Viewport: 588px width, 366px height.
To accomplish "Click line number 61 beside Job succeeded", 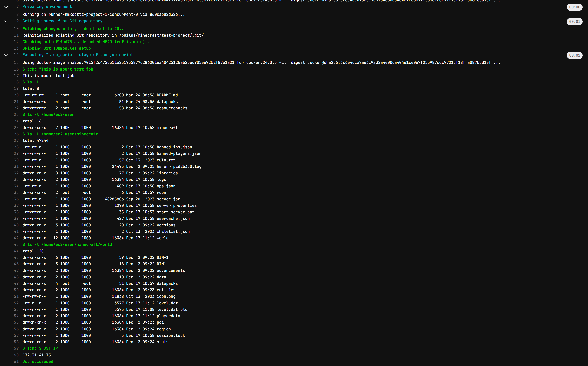I will coord(16,361).
